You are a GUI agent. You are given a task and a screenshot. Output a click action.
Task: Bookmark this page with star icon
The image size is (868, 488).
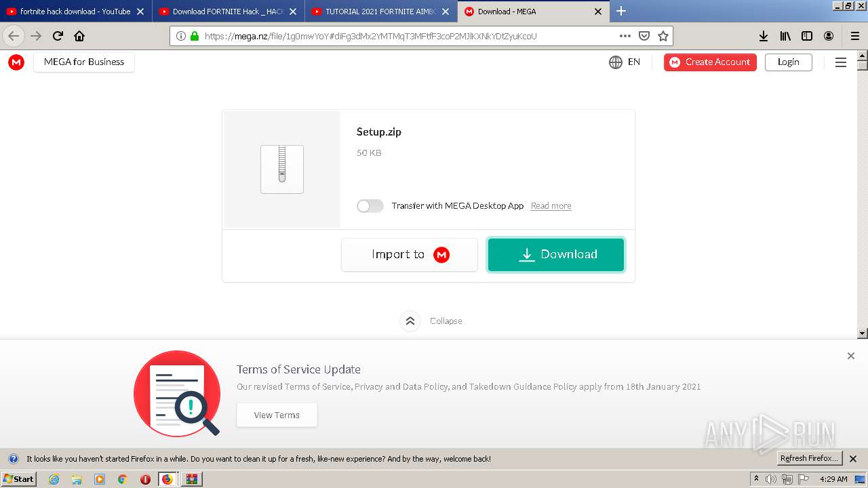663,36
